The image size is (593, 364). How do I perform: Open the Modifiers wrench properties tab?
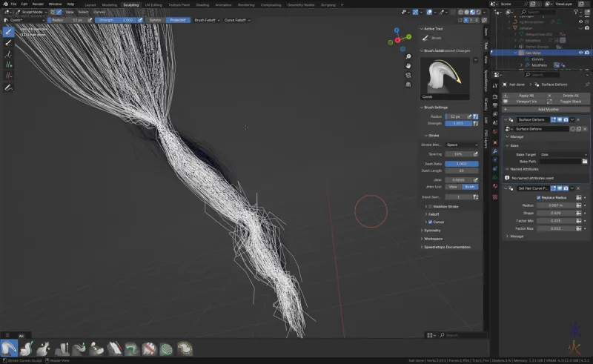(x=495, y=151)
